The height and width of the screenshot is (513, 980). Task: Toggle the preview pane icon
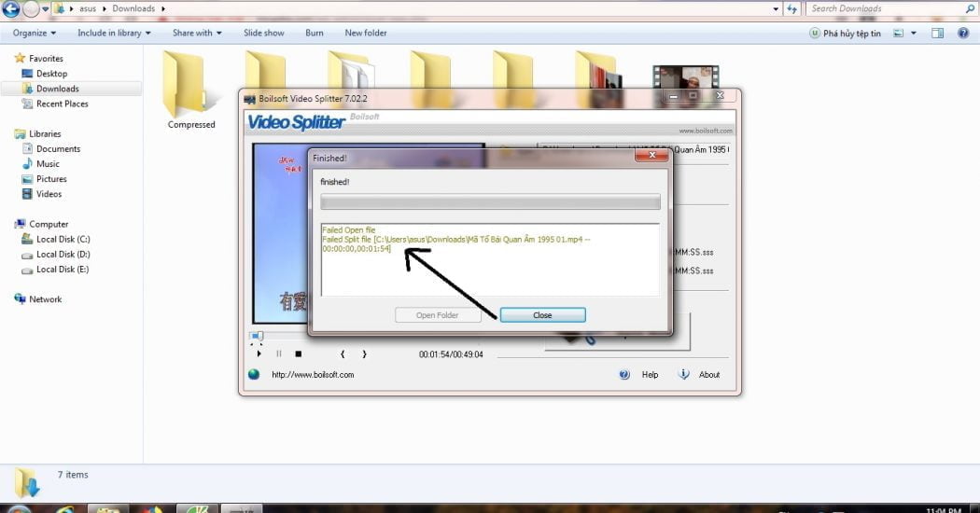point(937,34)
